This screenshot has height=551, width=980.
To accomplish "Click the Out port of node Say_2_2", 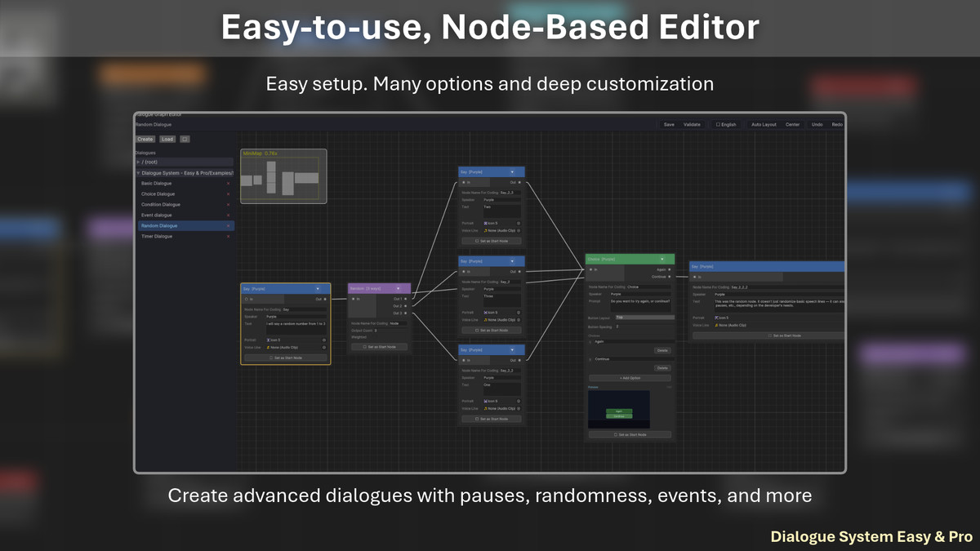I will click(520, 360).
